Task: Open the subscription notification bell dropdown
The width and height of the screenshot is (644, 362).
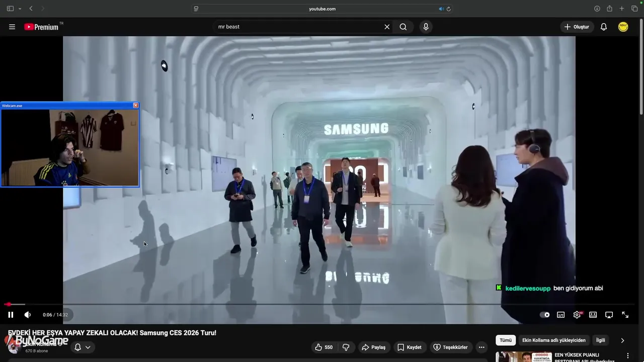Action: (83, 347)
